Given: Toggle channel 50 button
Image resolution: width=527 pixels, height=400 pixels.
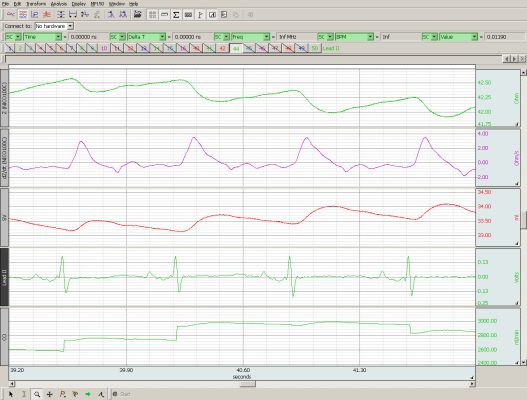Looking at the screenshot, I should (x=315, y=48).
